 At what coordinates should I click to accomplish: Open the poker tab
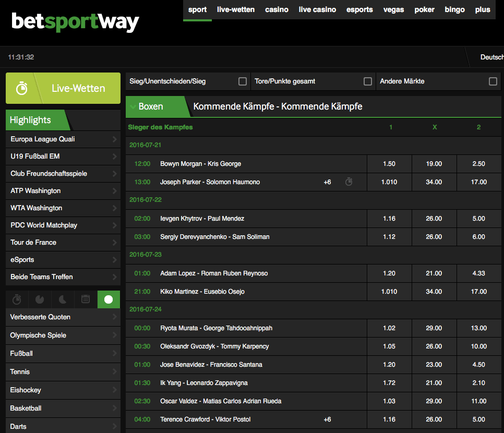(x=424, y=9)
